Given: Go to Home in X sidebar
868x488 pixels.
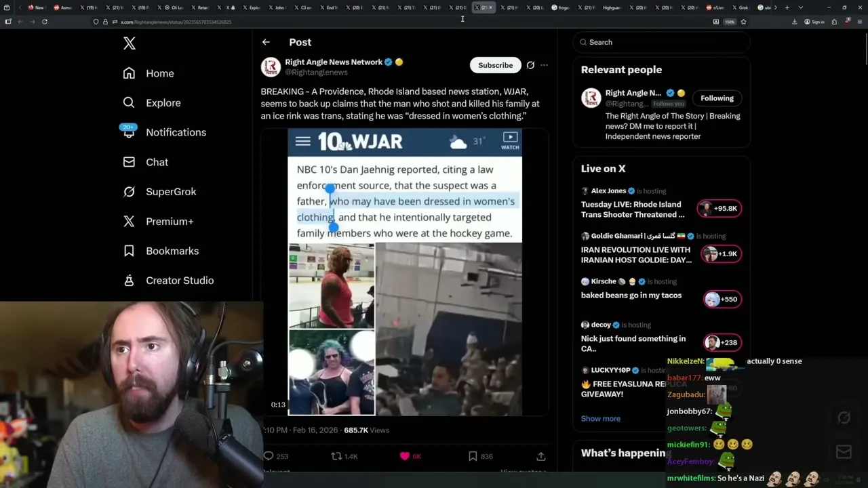Looking at the screenshot, I should tap(149, 73).
